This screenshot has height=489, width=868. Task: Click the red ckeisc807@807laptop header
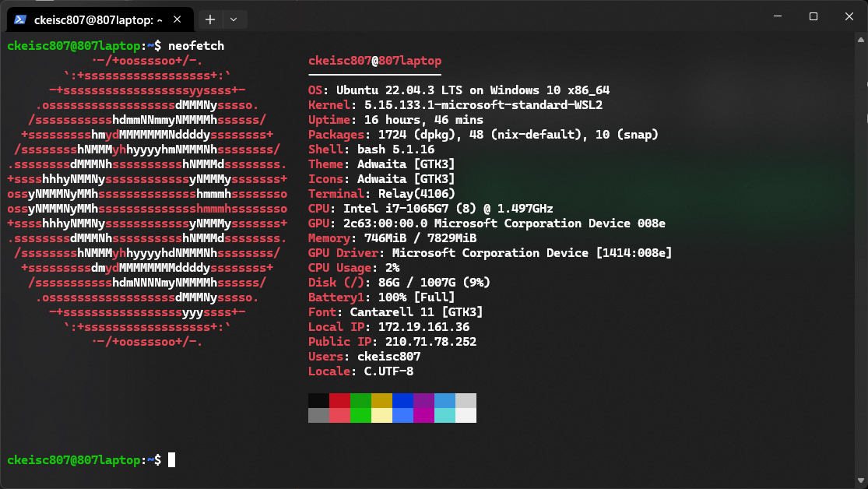(x=374, y=61)
